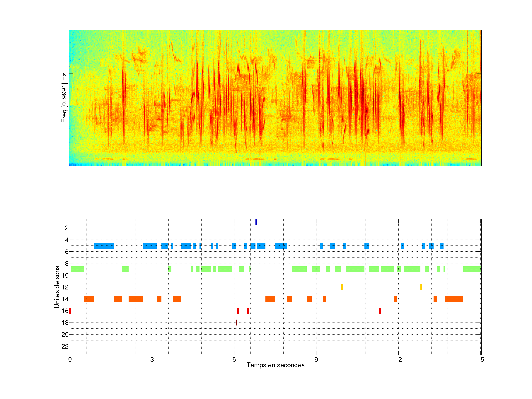The image size is (532, 399).
Task: Click the y-axis tick label 22
Action: point(65,346)
